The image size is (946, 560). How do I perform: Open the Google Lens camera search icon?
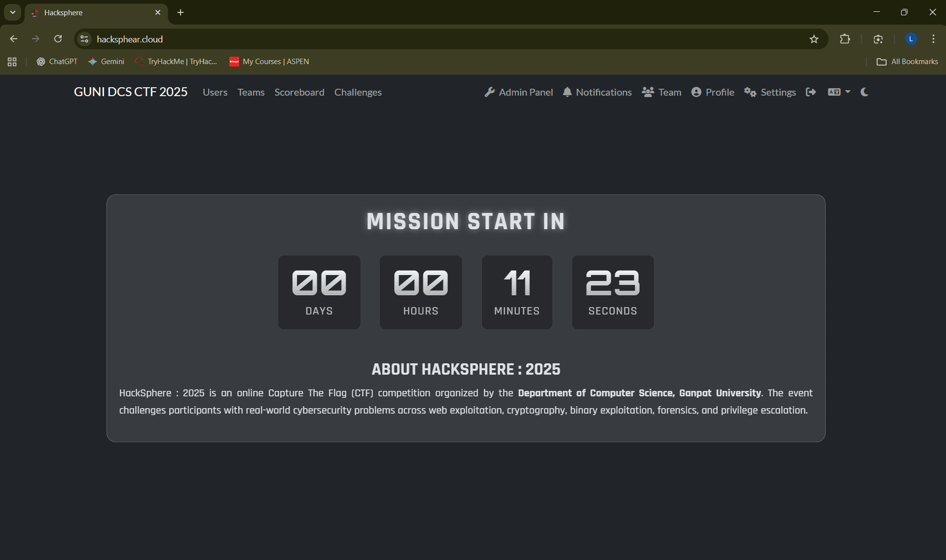[x=878, y=39]
